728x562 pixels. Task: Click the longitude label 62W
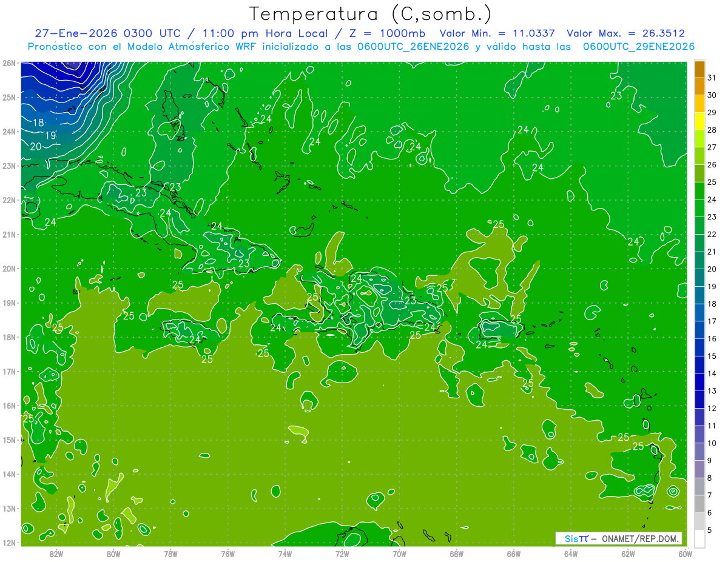(x=627, y=554)
